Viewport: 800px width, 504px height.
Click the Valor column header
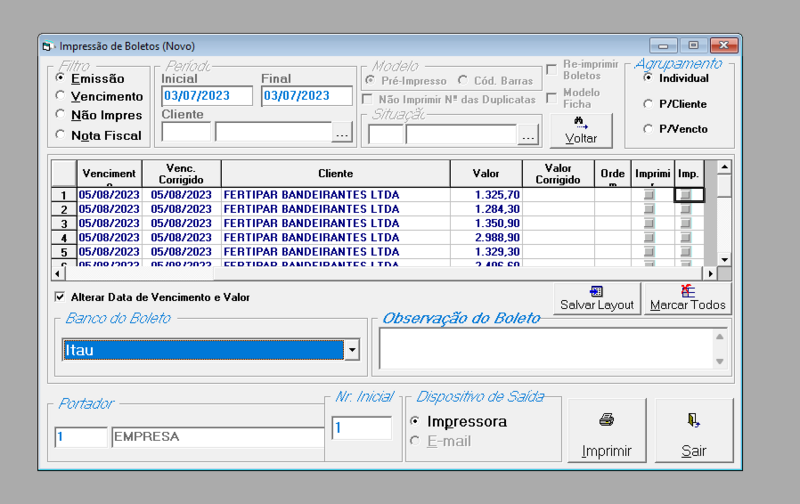tap(486, 173)
